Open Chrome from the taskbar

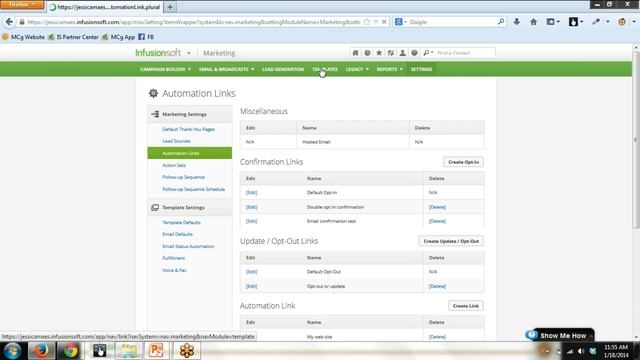coord(70,351)
